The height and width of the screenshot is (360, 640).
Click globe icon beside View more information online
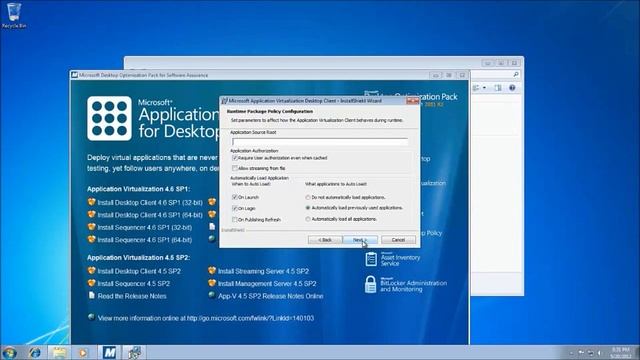(91, 317)
